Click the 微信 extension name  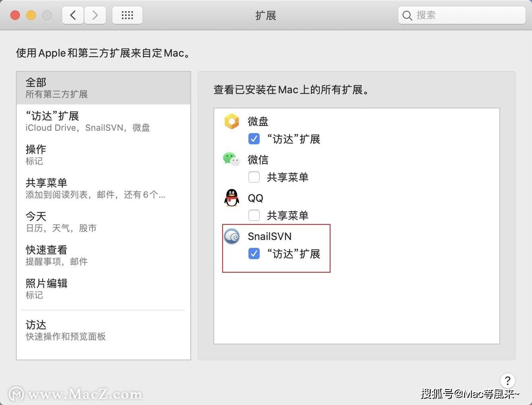click(258, 160)
